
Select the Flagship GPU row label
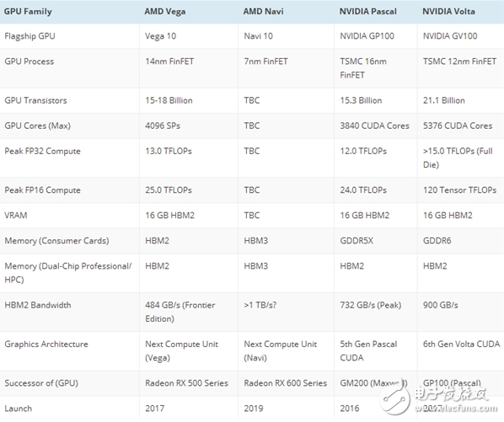click(x=29, y=36)
